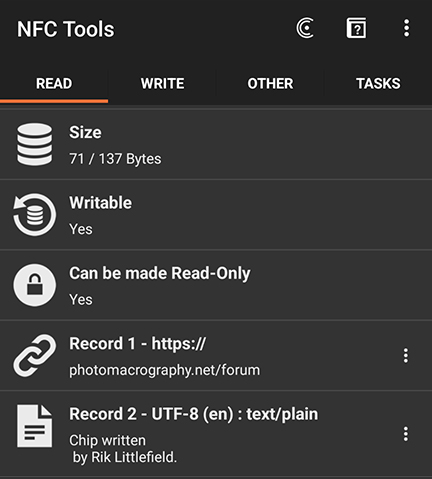
Task: Switch to the OTHER tab
Action: 270,83
